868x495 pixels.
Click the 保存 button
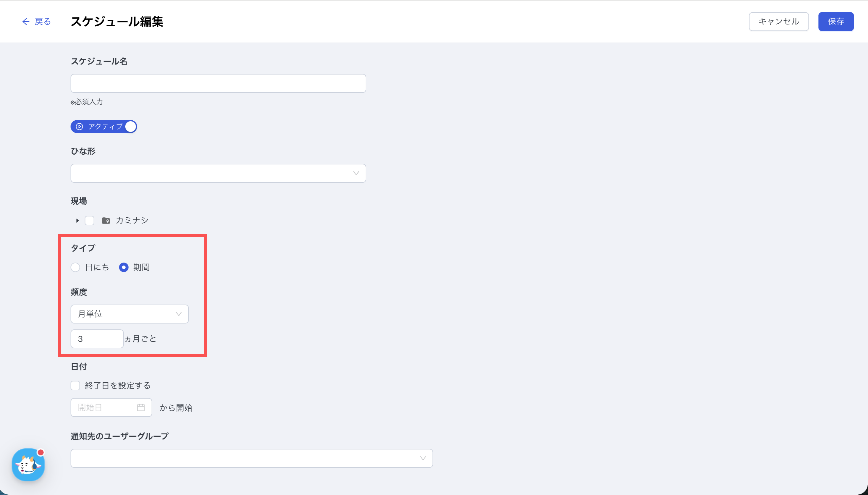836,22
